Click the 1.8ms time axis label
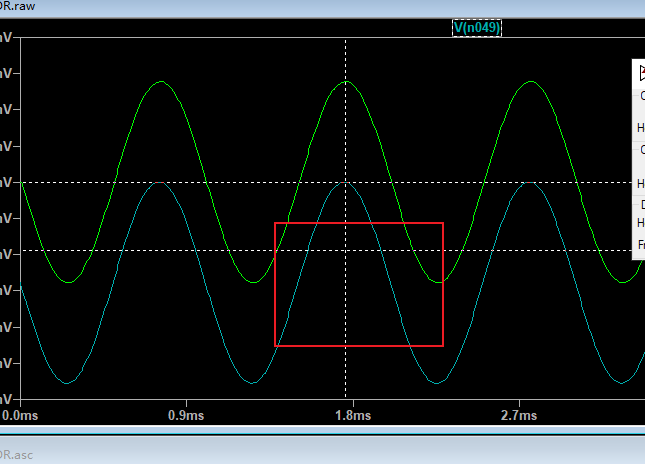This screenshot has width=645, height=464. [353, 415]
